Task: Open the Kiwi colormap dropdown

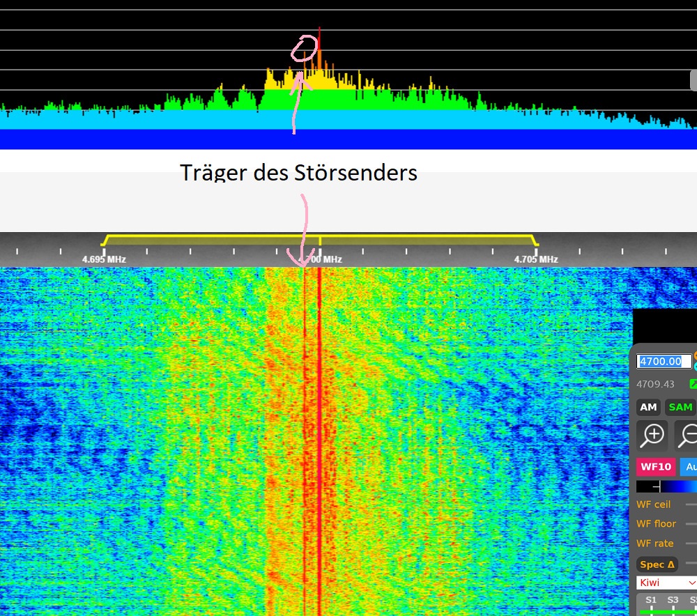Action: 667,583
